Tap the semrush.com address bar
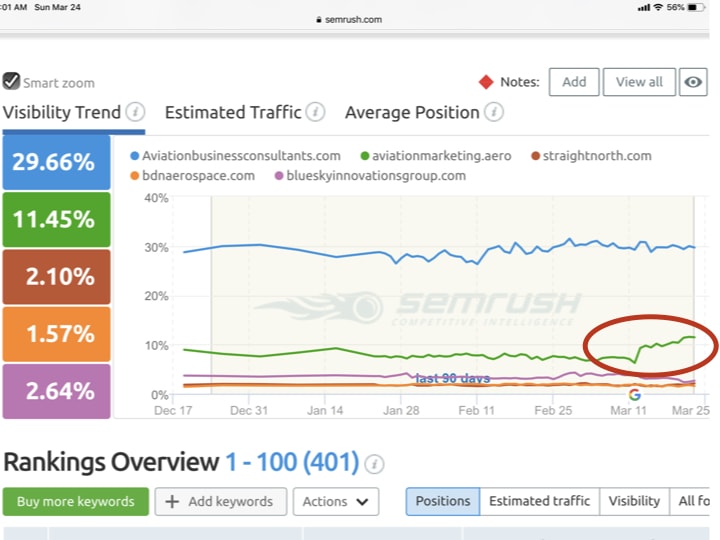 [x=349, y=20]
